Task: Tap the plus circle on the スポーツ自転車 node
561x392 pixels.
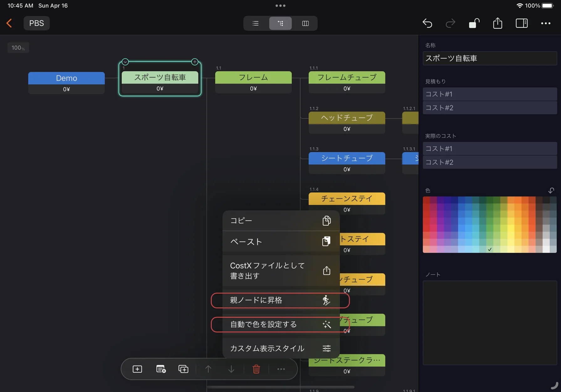Action: 195,62
